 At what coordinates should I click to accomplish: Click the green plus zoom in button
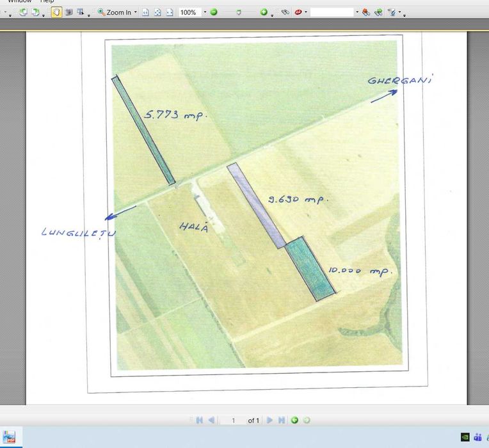tap(264, 12)
